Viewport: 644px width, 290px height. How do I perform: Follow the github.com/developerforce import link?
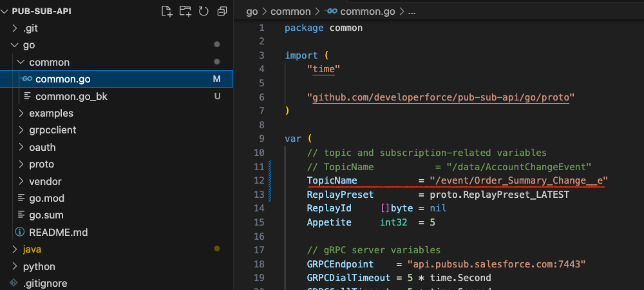point(440,97)
